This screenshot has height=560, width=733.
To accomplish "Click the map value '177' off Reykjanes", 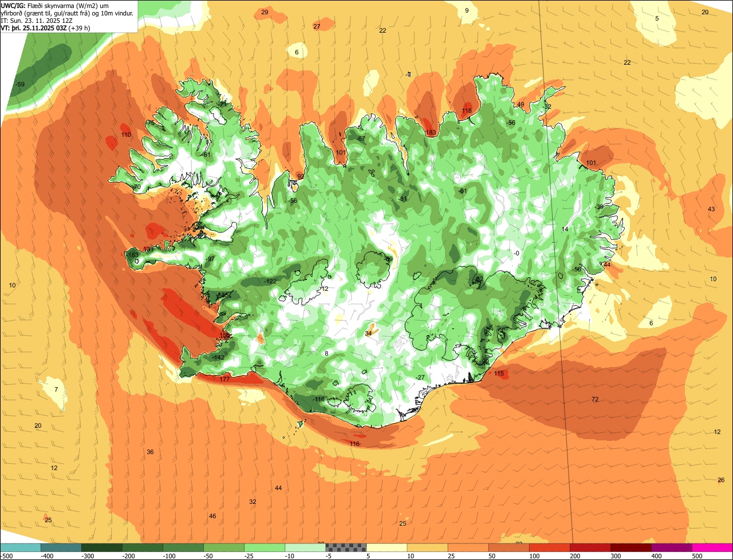I will click(x=224, y=380).
